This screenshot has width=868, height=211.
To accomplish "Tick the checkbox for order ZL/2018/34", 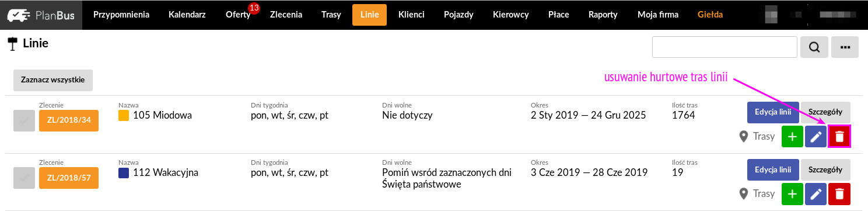I will coord(24,121).
